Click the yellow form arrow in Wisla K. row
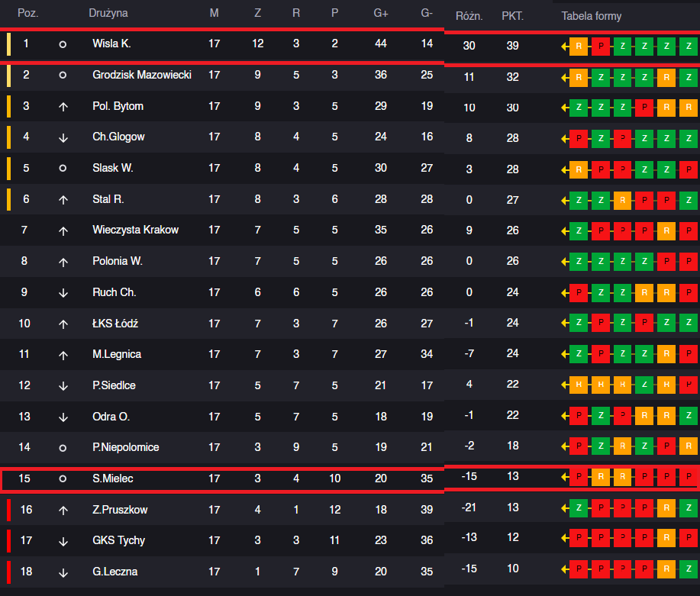The width and height of the screenshot is (700, 596). 565,46
